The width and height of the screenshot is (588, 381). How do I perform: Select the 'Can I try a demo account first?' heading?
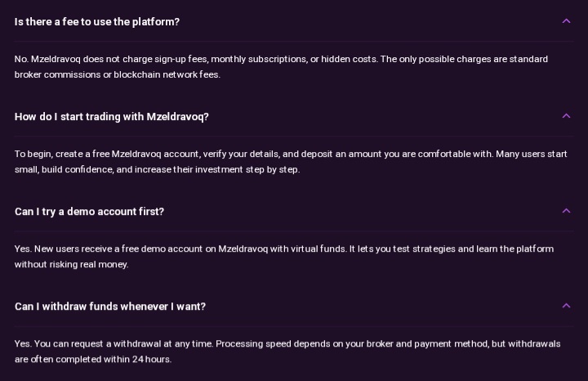89,212
